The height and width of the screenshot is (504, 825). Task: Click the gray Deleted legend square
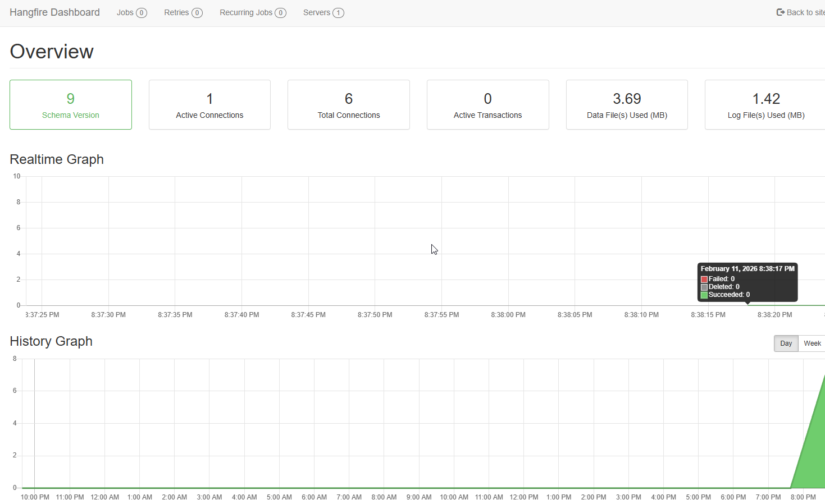pyautogui.click(x=704, y=287)
